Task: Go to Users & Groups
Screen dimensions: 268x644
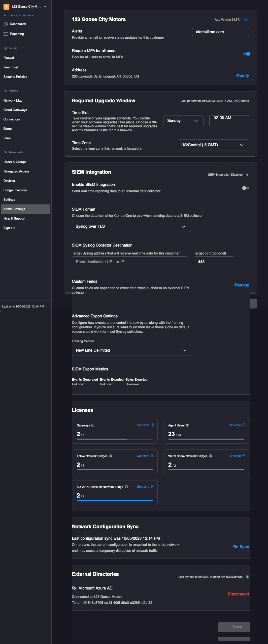Action: point(15,162)
